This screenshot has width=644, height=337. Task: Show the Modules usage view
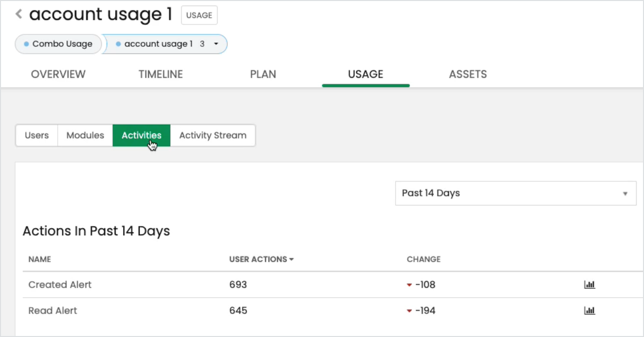(85, 136)
